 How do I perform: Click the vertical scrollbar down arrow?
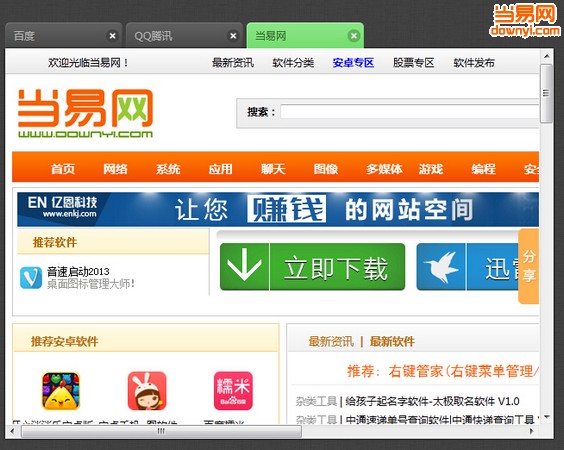[x=547, y=417]
